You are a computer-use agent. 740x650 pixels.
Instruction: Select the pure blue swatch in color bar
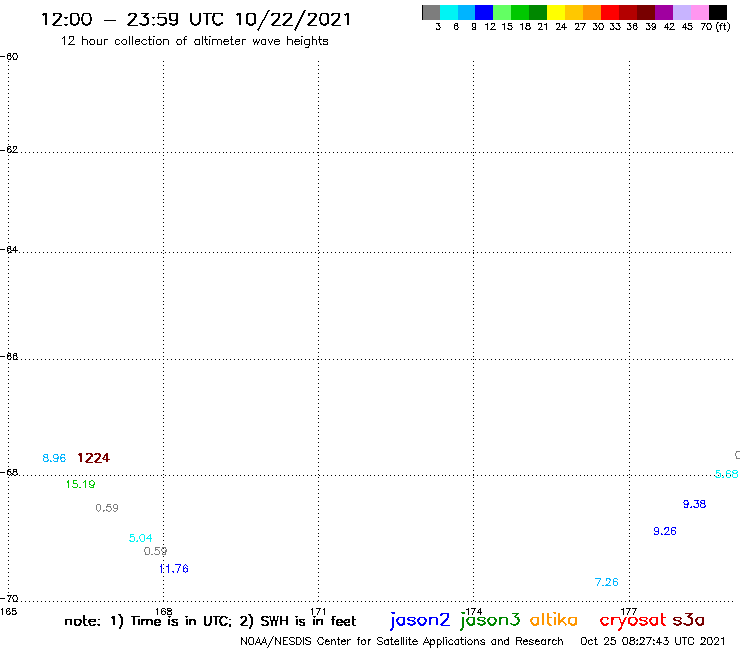click(x=484, y=12)
